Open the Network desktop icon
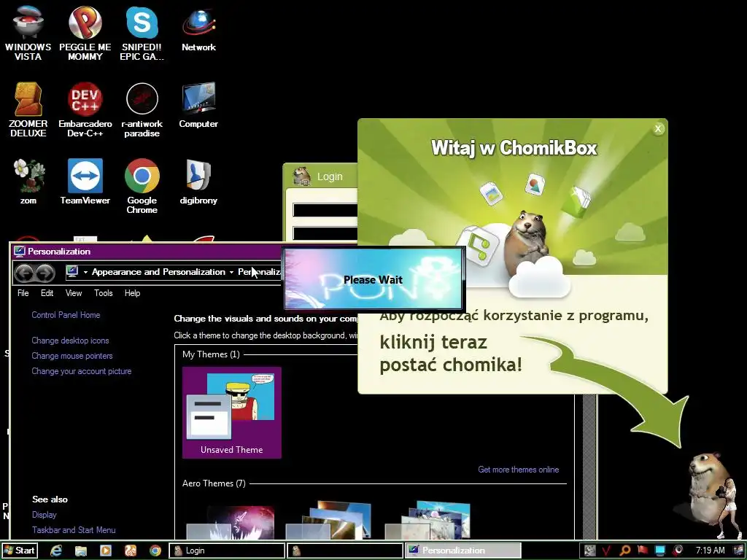The width and height of the screenshot is (747, 560). pos(198,28)
